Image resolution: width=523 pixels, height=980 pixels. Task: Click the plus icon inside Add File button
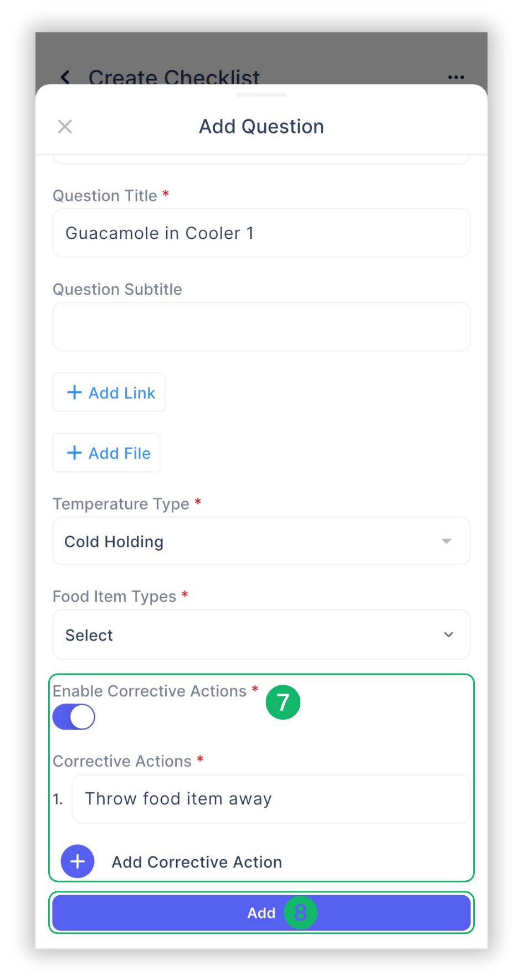74,453
